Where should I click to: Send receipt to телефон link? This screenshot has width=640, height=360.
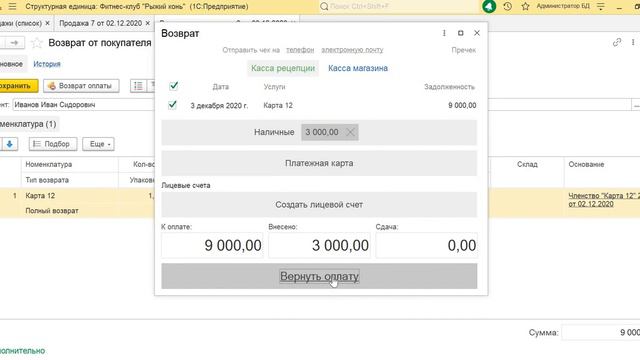tap(300, 50)
